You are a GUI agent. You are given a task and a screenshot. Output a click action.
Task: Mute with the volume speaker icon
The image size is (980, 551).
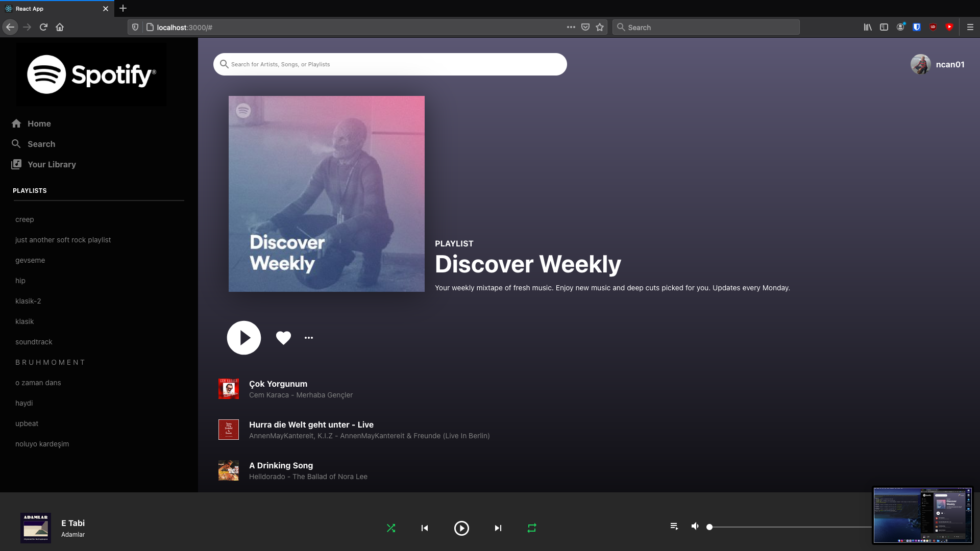coord(695,526)
